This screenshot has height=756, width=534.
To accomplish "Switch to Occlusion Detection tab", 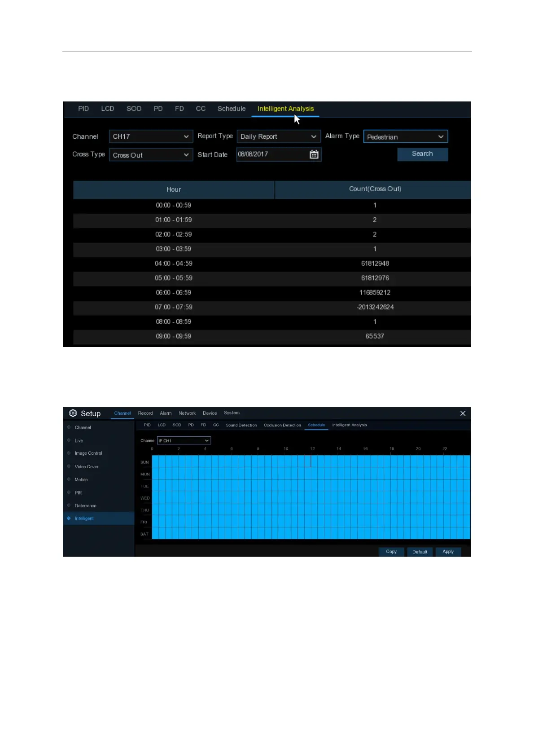I will pyautogui.click(x=282, y=425).
